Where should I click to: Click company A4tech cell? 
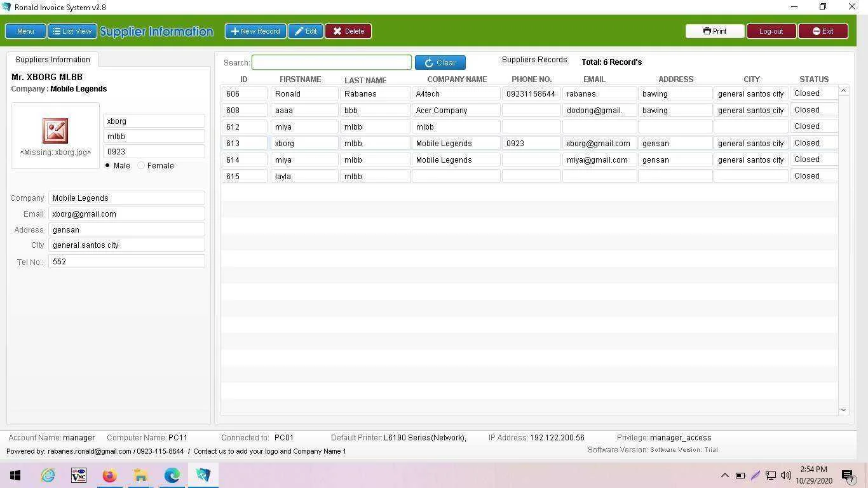[456, 94]
